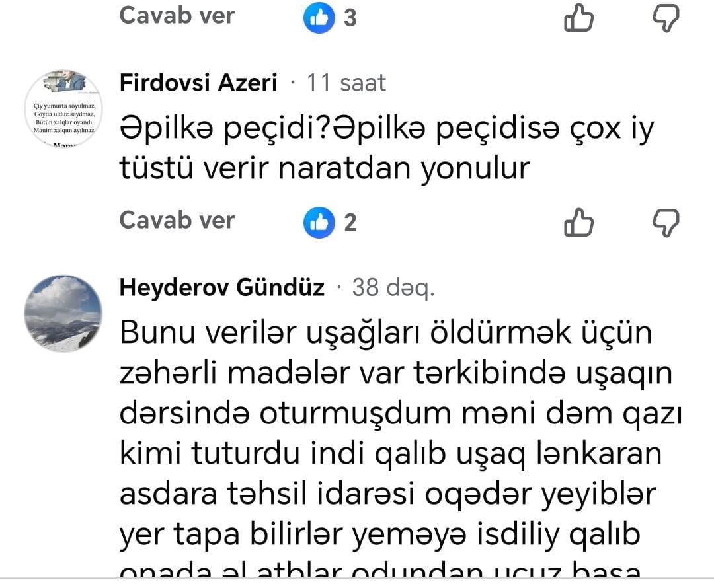View the like count number 2
The image size is (714, 588).
click(350, 223)
